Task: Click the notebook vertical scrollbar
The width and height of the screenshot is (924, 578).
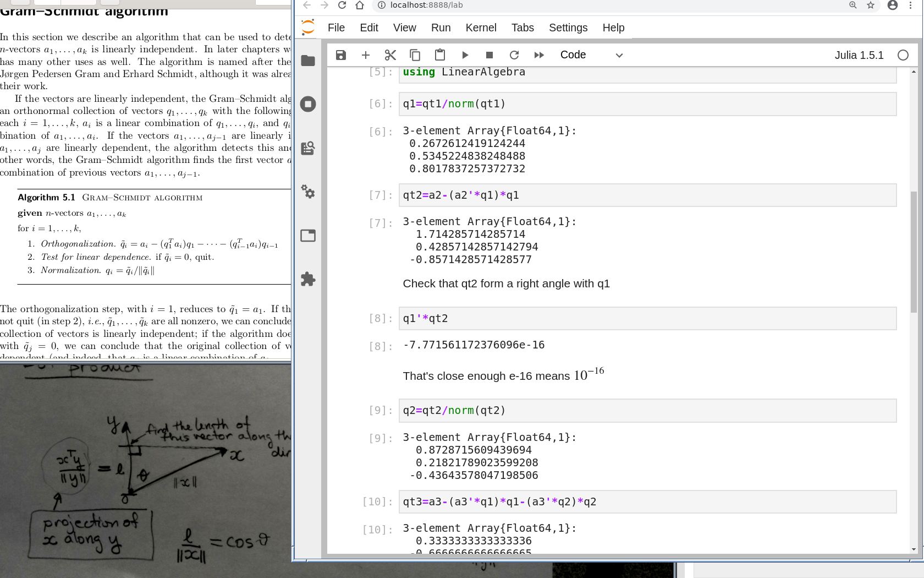Action: coord(914,253)
